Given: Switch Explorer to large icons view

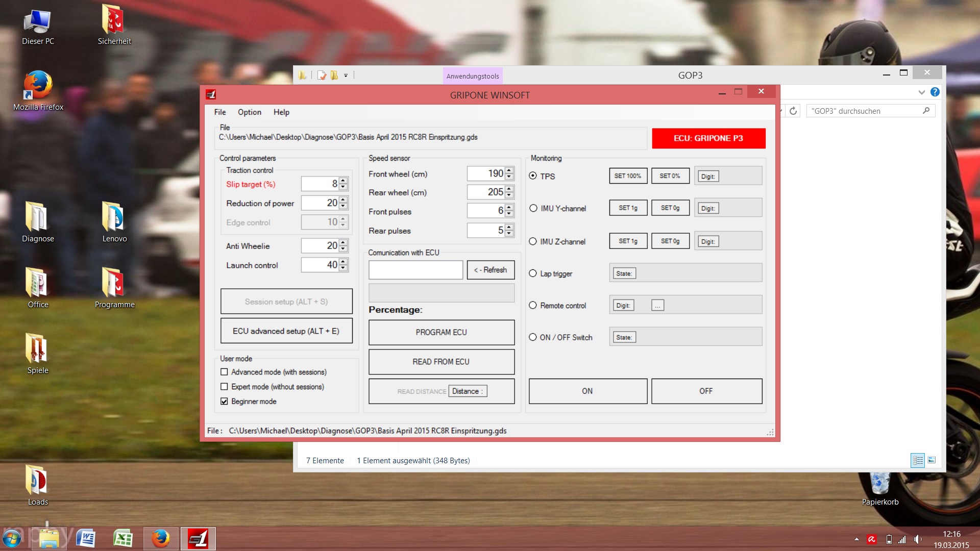Looking at the screenshot, I should click(932, 460).
